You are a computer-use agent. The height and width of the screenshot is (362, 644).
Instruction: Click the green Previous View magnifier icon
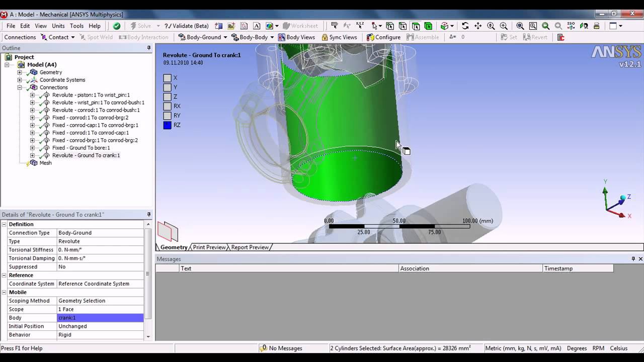545,26
